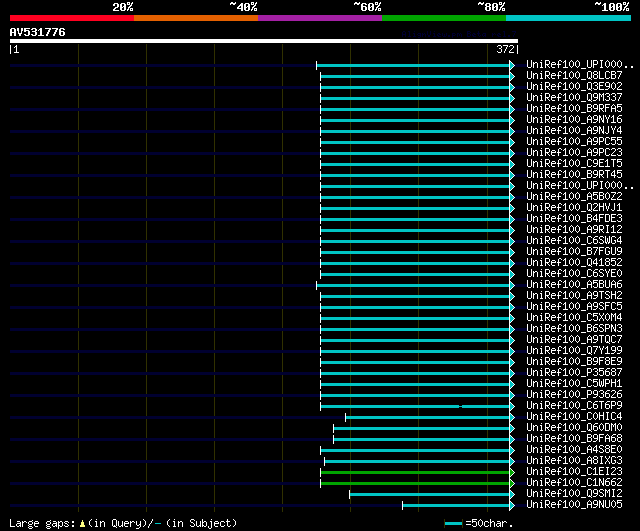Select hit label UniRef100_A9NY16
The image size is (640, 531).
click(x=574, y=120)
